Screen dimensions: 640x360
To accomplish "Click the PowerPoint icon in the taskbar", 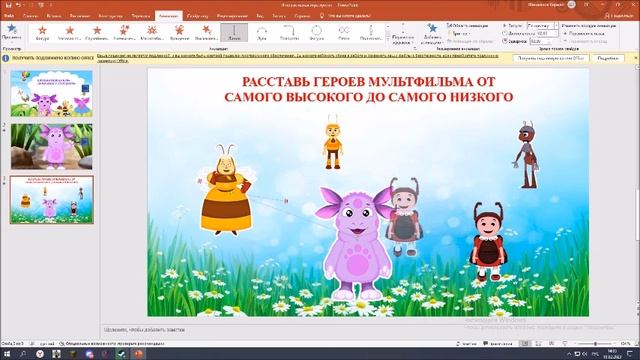I will (x=138, y=354).
